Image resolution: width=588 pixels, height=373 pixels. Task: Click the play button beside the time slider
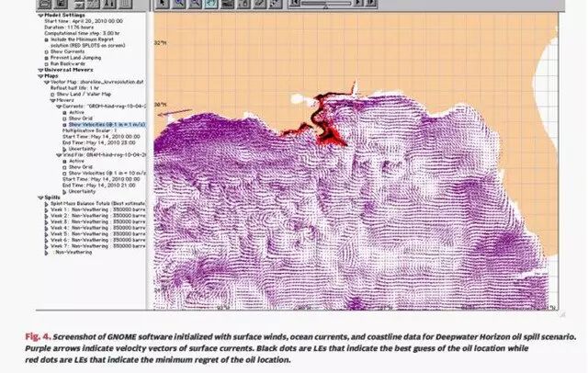click(x=358, y=3)
